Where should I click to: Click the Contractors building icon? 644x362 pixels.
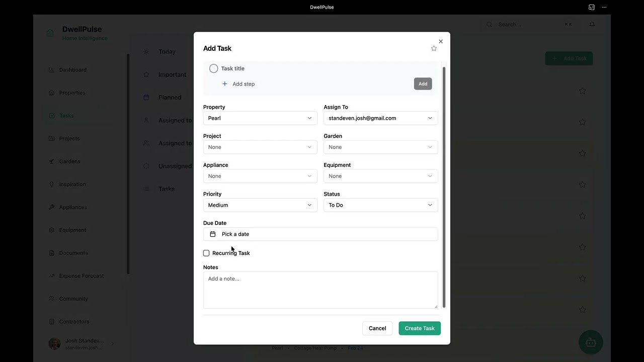click(x=51, y=321)
